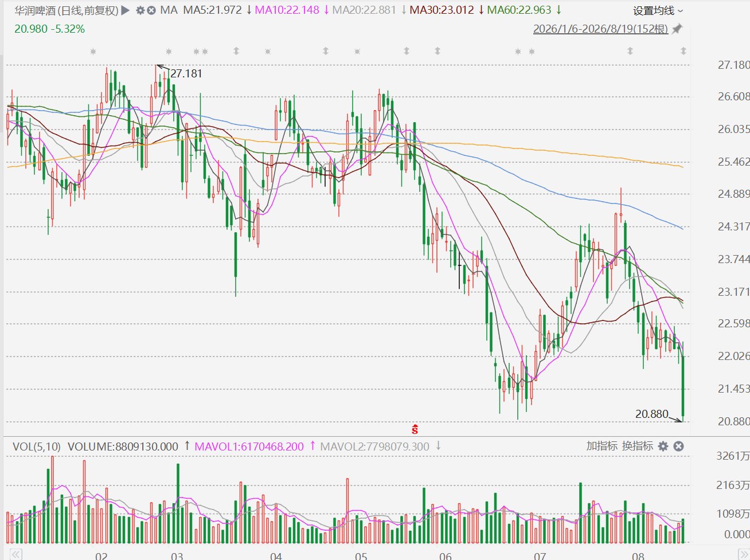The height and width of the screenshot is (560, 750).
Task: Select the MA5:21.972 moving average label
Action: tap(213, 10)
